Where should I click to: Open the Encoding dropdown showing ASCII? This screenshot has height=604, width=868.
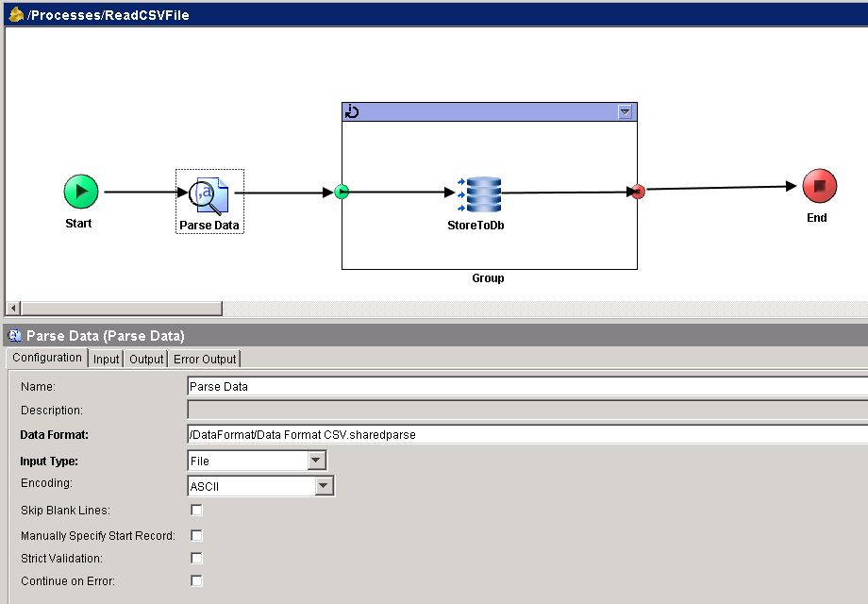coord(325,485)
